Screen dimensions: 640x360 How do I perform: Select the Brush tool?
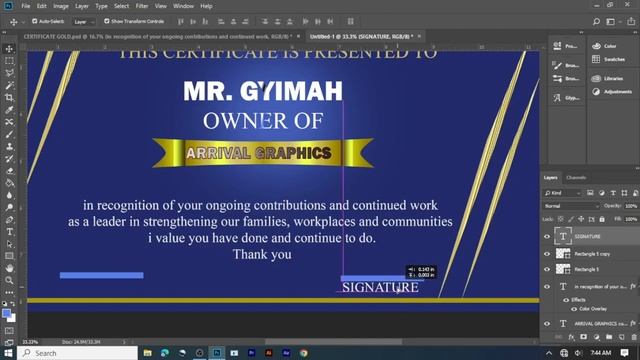pos(9,134)
